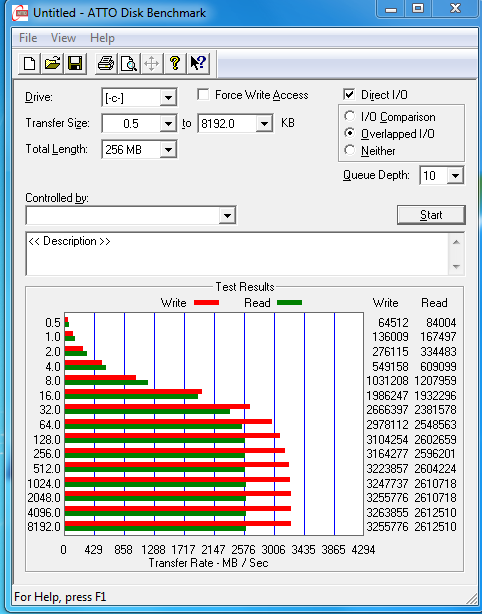
Task: Save benchmark results with floppy icon
Action: pos(75,63)
